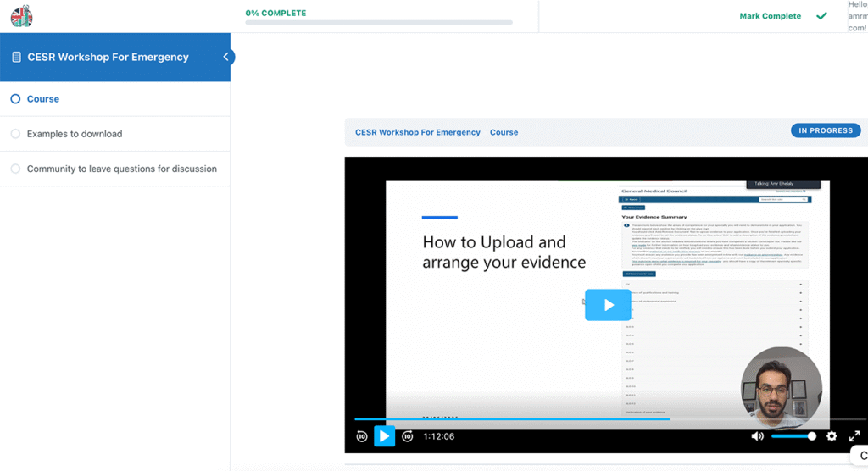Collapse the sidebar with the chevron arrow
The height and width of the screenshot is (471, 868).
(226, 58)
